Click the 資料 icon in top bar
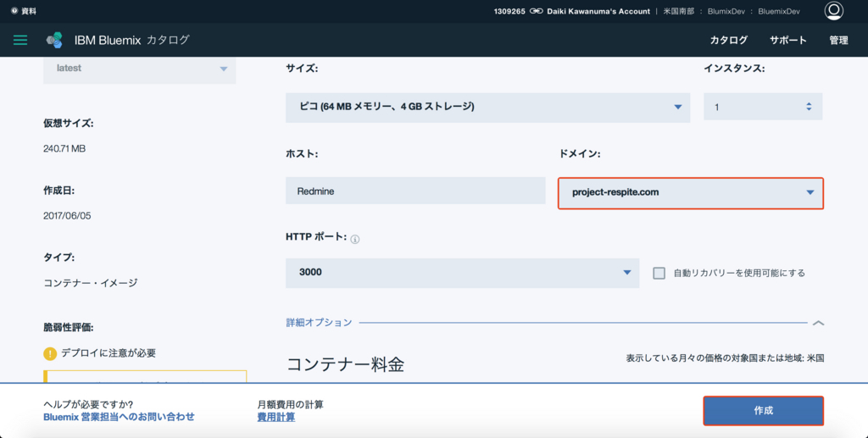Screen dimensions: 868x438 pos(14,11)
